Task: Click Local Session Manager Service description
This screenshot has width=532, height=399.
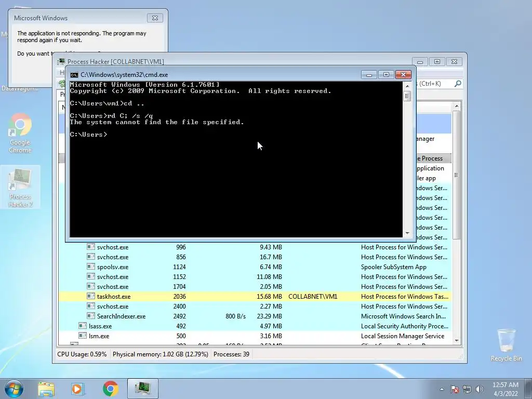Action: (403, 336)
